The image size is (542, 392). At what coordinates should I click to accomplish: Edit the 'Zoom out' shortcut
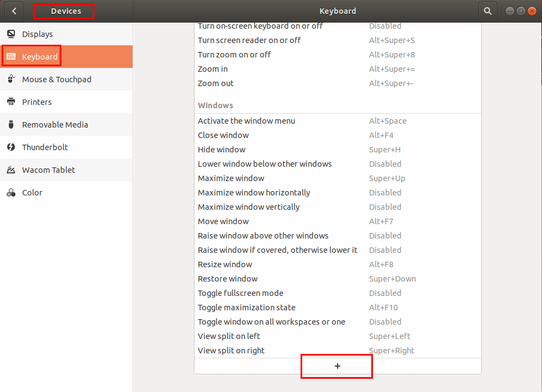(338, 83)
